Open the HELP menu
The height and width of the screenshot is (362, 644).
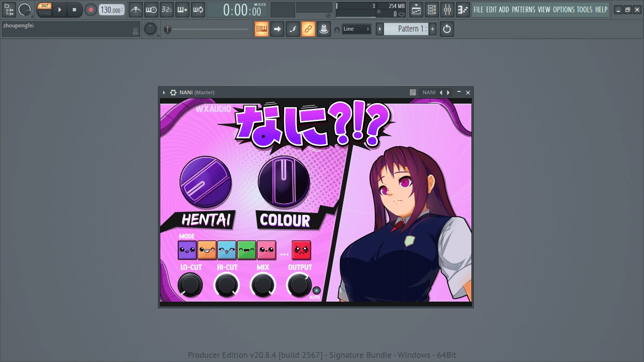[x=601, y=9]
